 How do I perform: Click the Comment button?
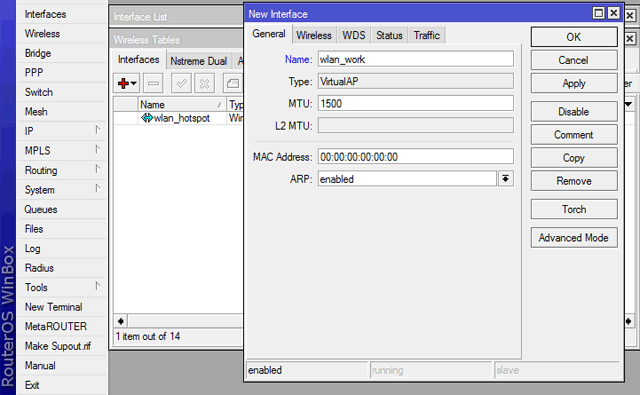coord(574,135)
